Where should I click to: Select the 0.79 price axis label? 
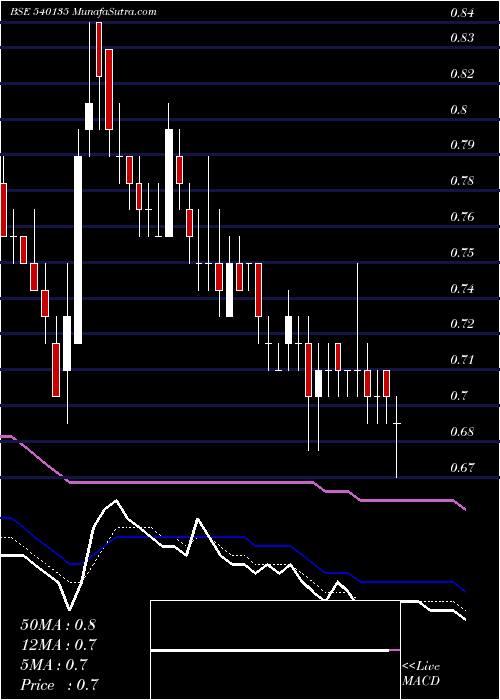(x=462, y=145)
